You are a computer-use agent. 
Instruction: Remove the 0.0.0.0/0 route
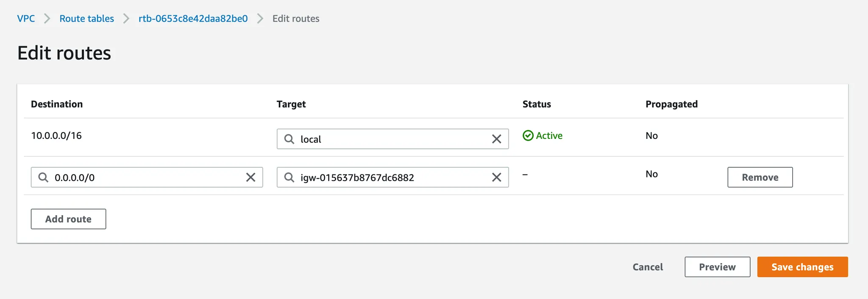click(x=759, y=177)
